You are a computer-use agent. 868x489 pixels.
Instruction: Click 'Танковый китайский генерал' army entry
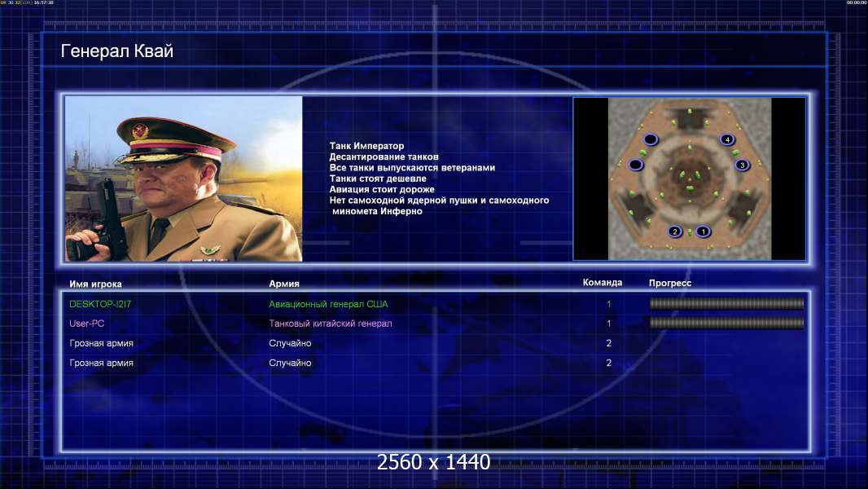pos(331,324)
